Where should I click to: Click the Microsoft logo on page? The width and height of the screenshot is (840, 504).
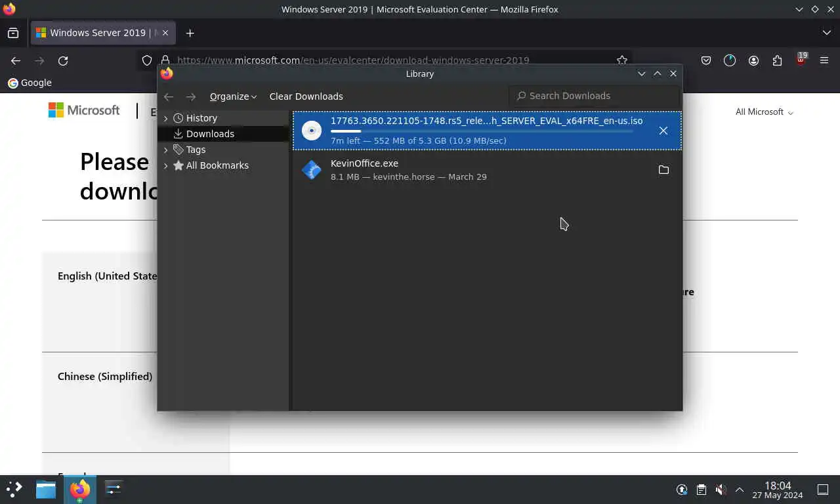84,110
